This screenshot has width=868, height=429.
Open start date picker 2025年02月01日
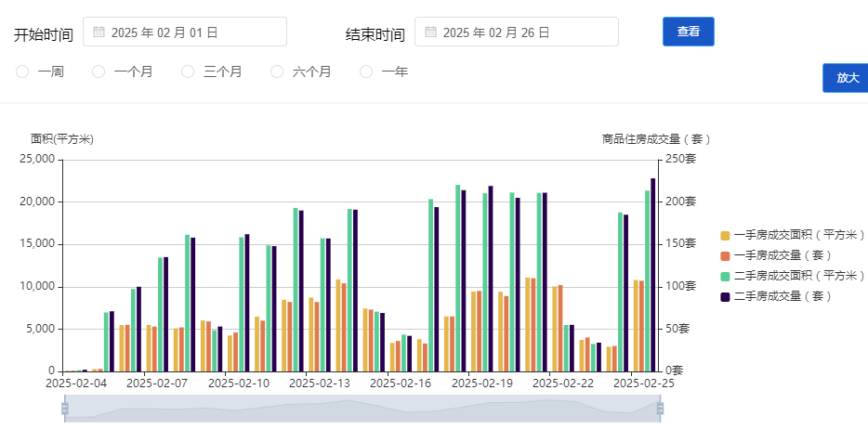(185, 32)
